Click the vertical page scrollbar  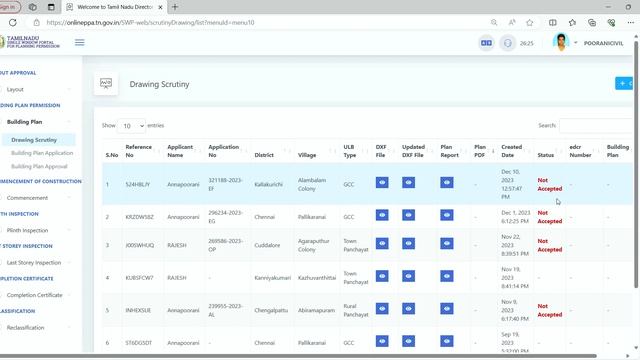click(x=636, y=163)
